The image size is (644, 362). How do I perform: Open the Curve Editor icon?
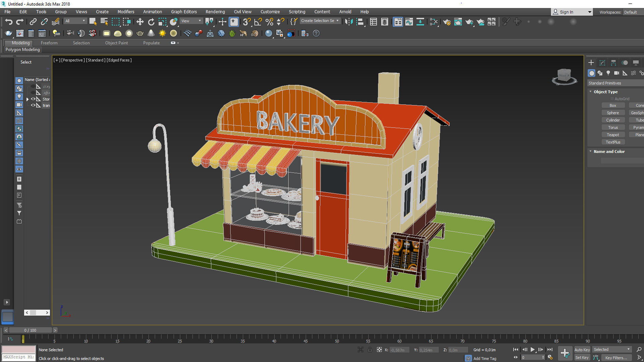tap(409, 22)
